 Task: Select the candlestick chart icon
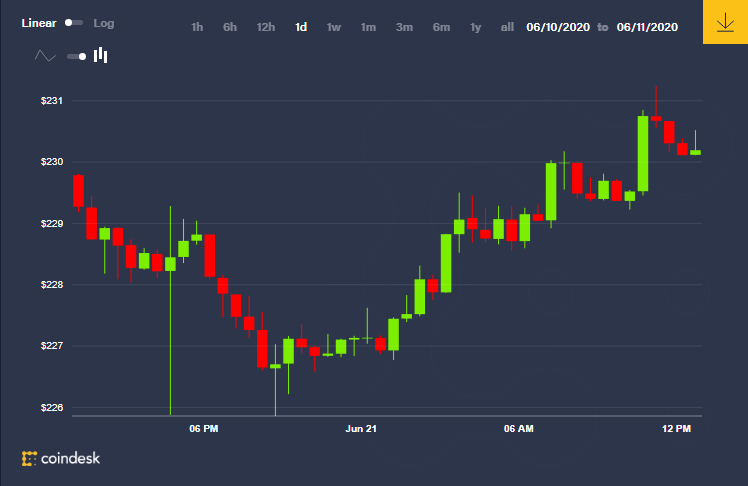click(100, 55)
